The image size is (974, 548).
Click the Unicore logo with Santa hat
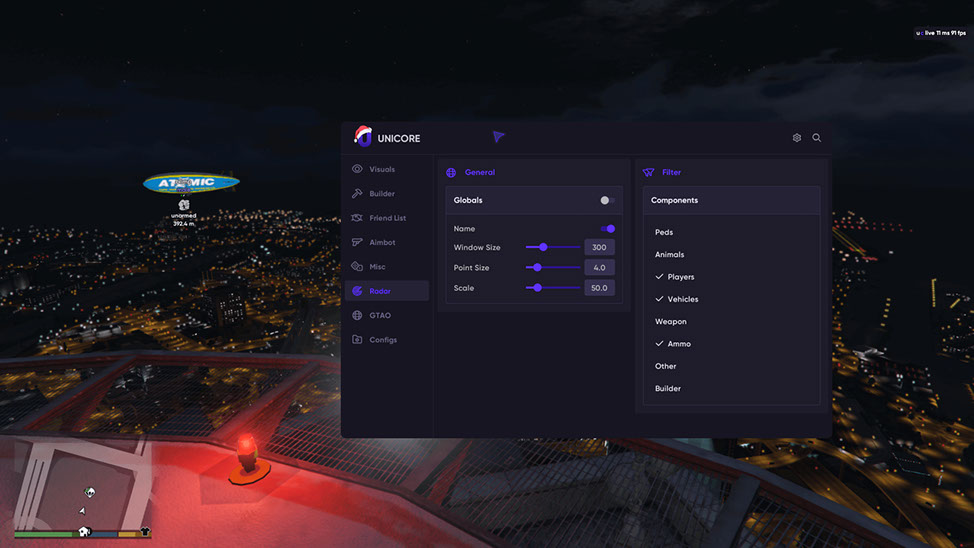coord(363,137)
